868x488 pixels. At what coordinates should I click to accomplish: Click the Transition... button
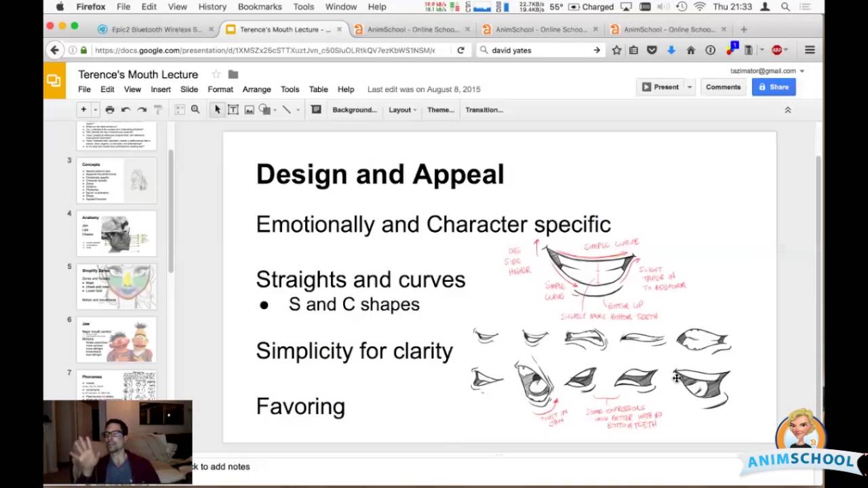484,110
